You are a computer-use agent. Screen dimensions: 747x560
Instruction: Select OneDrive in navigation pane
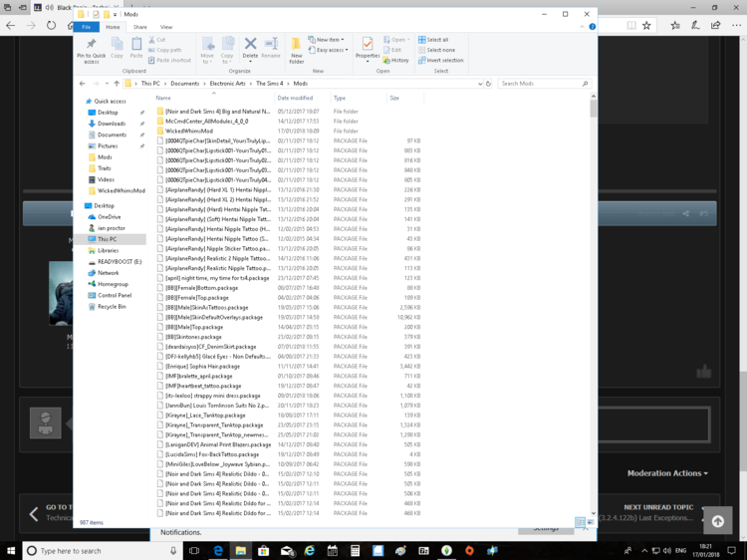coord(110,217)
